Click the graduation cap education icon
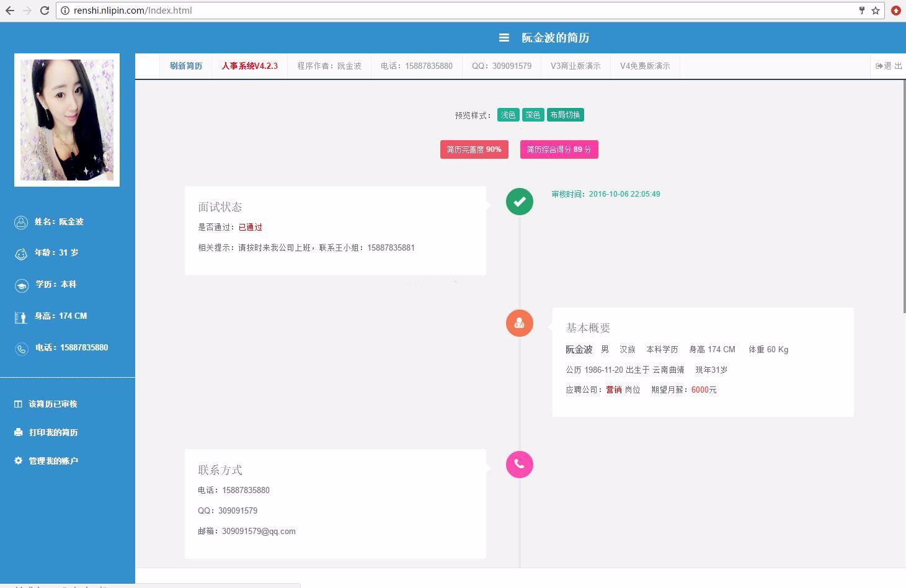The image size is (906, 588). pos(21,285)
